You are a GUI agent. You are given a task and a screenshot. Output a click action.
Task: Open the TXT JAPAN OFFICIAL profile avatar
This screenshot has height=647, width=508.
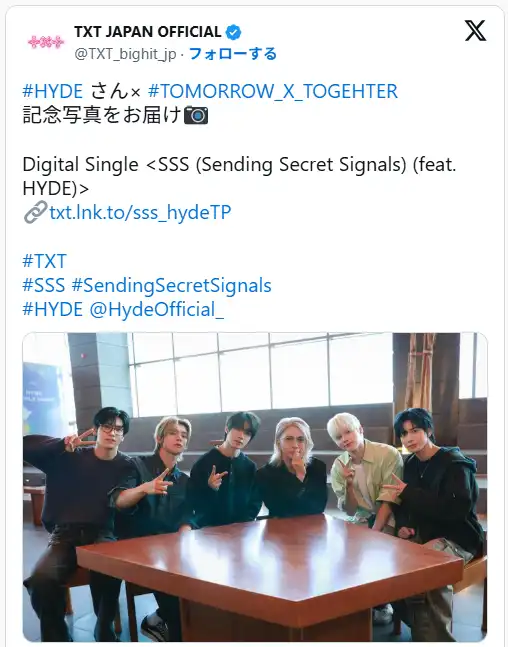[x=46, y=42]
